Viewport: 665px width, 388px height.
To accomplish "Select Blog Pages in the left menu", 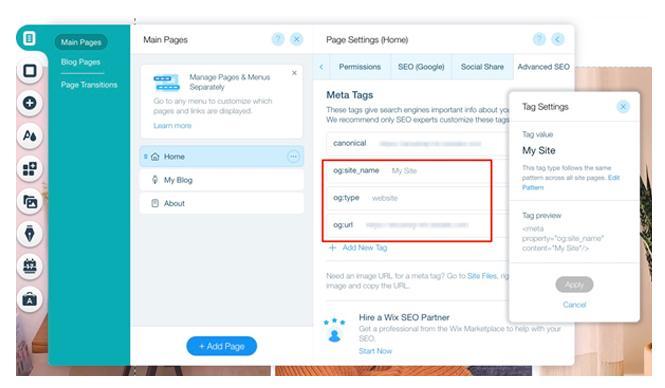I will (81, 62).
